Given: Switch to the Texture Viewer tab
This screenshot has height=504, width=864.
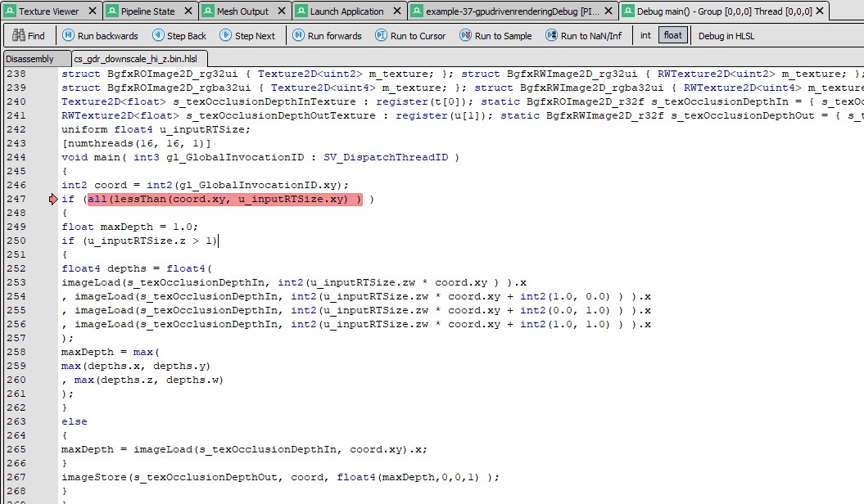Looking at the screenshot, I should tap(48, 11).
